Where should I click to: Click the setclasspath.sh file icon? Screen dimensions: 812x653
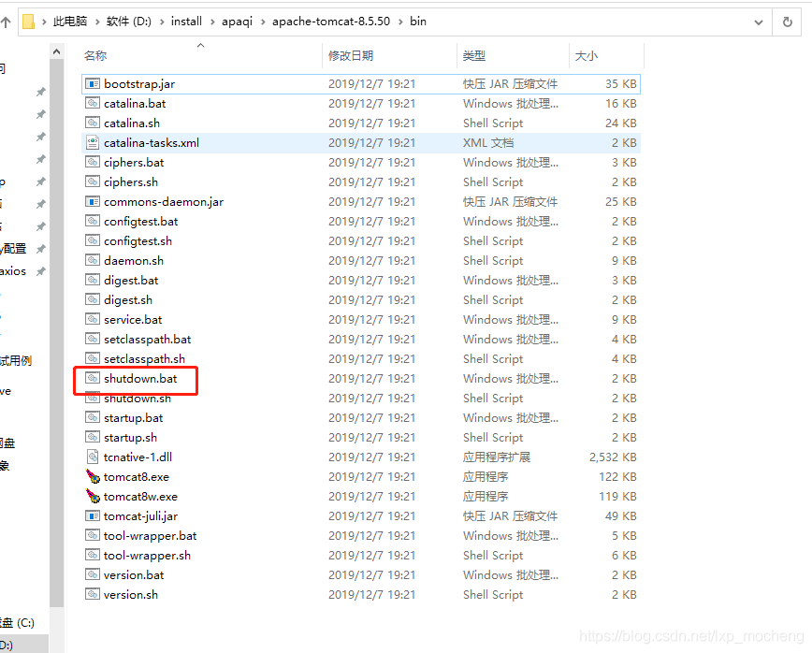coord(93,359)
